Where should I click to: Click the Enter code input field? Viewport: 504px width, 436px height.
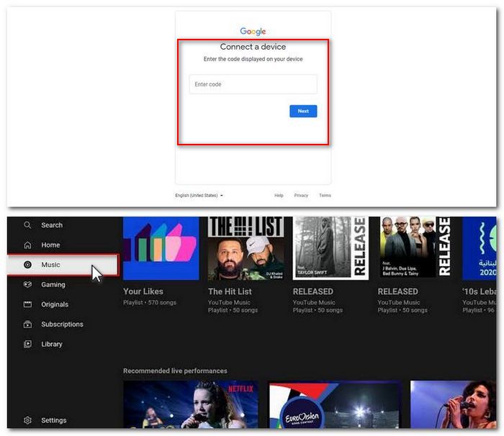pyautogui.click(x=253, y=84)
